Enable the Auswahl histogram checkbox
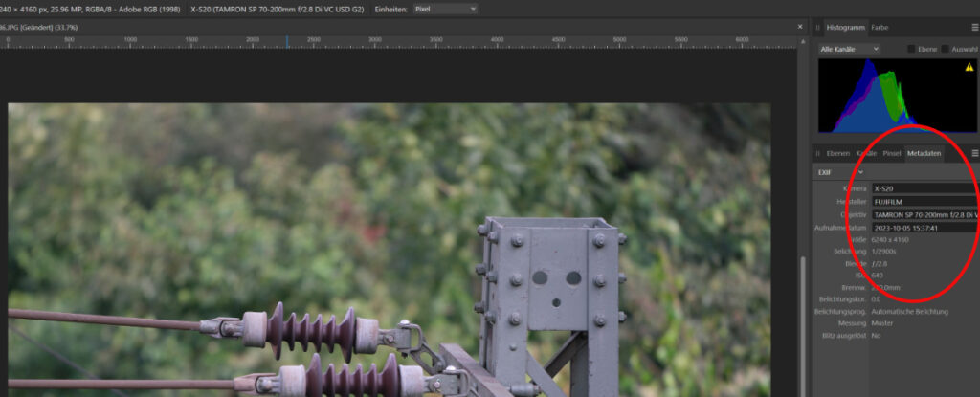This screenshot has width=980, height=397. (945, 49)
